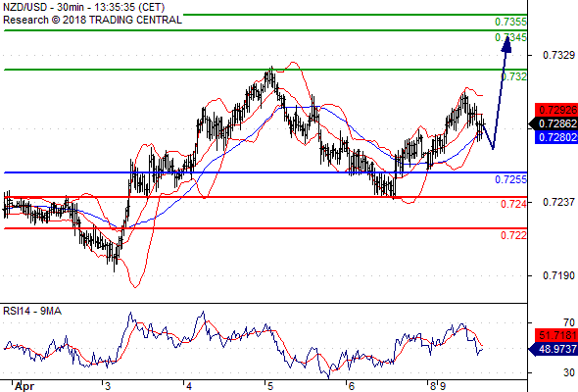Click the green 0.732 level label
Screen dimensions: 578x392
(x=514, y=76)
